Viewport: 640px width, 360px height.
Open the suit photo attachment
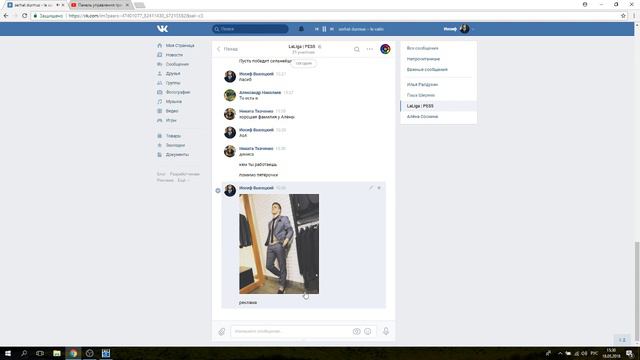point(279,244)
